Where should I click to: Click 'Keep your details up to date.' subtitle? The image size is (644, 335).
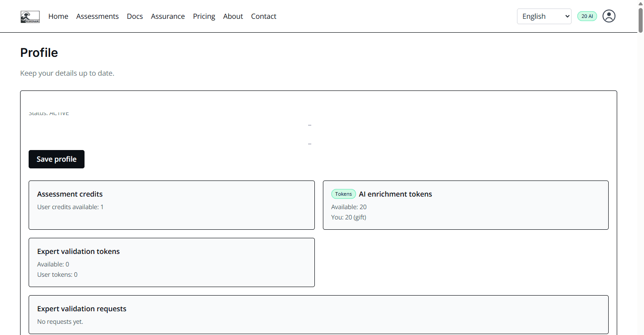tap(67, 73)
